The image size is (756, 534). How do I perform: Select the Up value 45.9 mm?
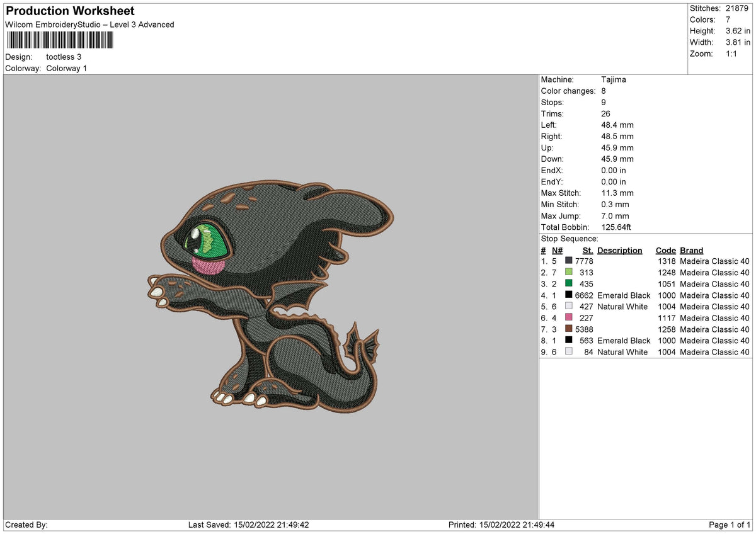(617, 148)
